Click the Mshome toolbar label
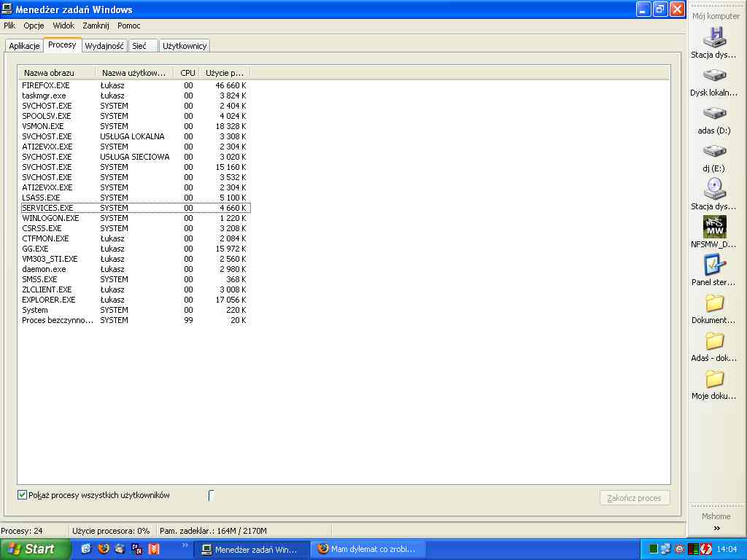Image resolution: width=747 pixels, height=560 pixels. [716, 516]
